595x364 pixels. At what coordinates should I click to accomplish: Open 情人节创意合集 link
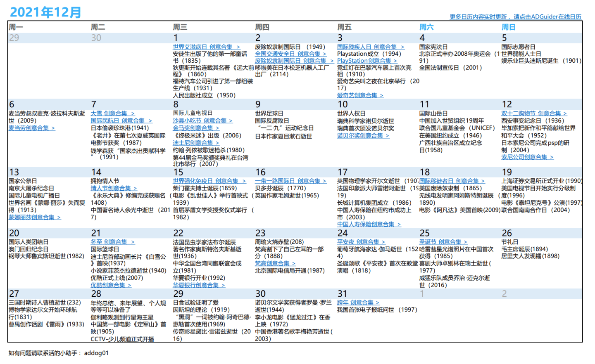tap(114, 188)
